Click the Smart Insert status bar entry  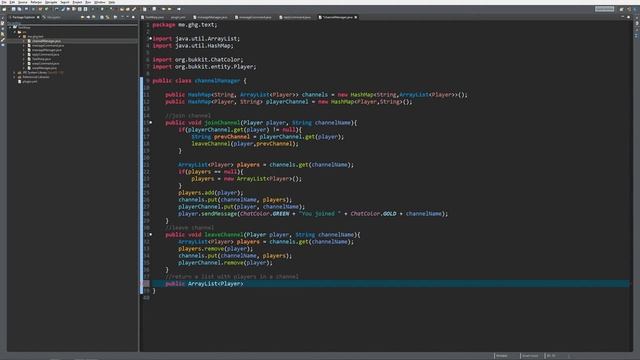[530, 356]
